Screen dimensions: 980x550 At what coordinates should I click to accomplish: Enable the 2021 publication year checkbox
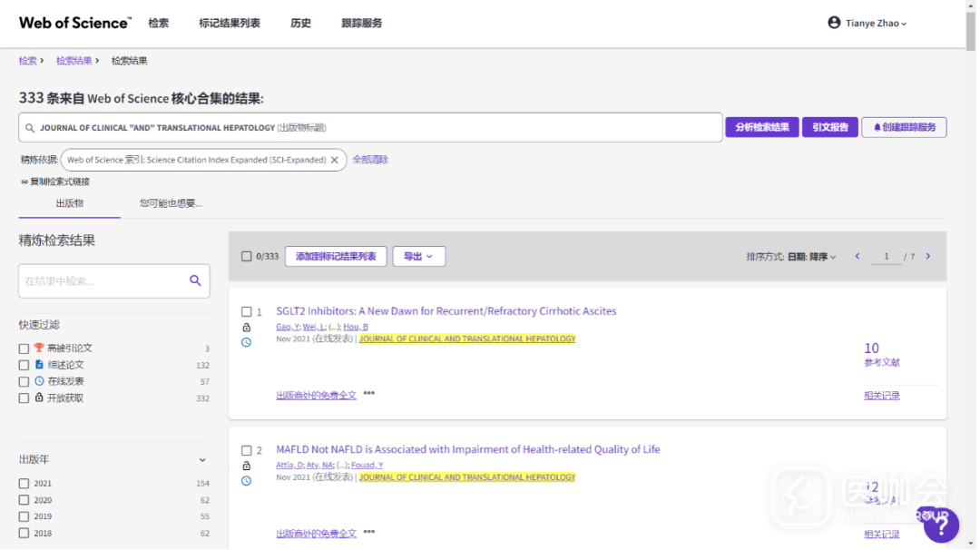[24, 484]
